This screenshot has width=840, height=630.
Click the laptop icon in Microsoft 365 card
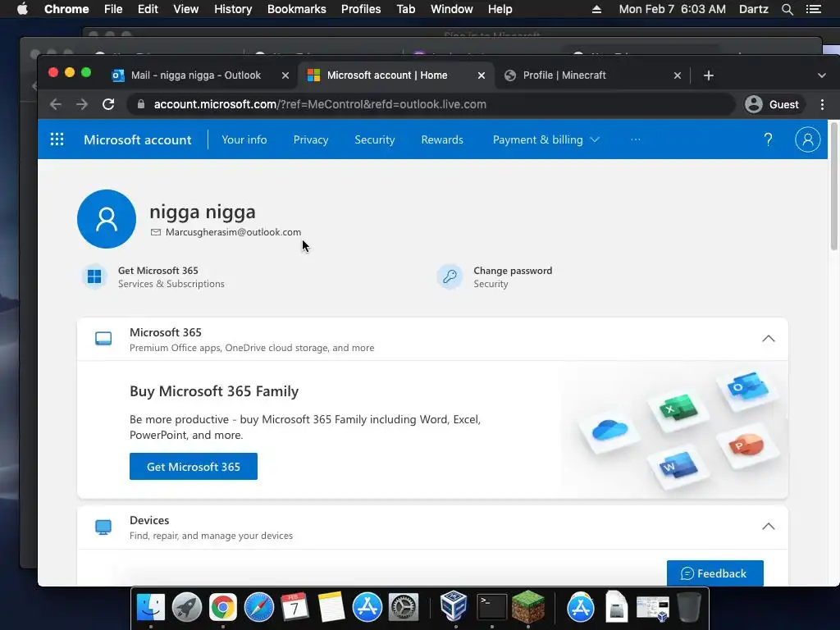103,339
